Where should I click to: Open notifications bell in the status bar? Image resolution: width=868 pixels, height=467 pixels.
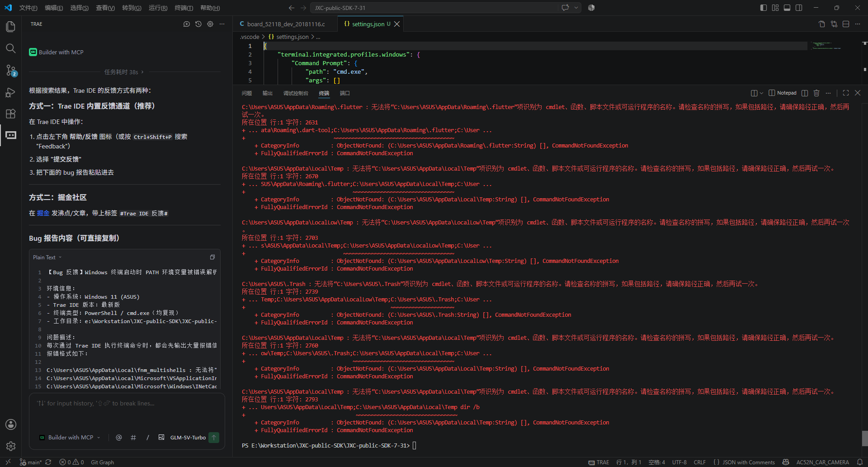860,462
